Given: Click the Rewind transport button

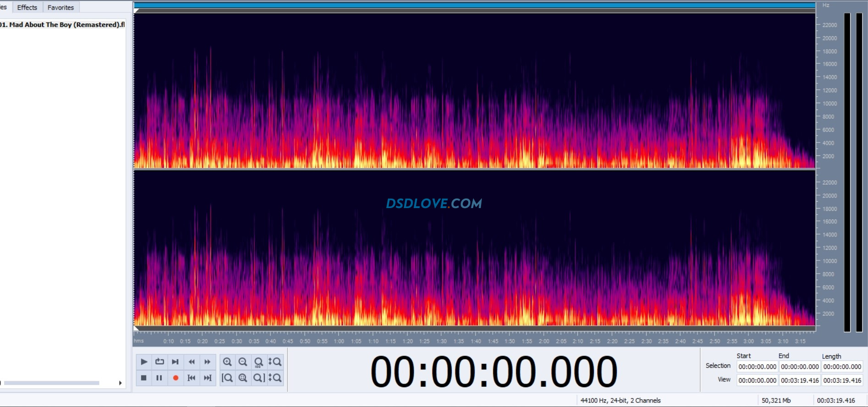Looking at the screenshot, I should tap(192, 362).
